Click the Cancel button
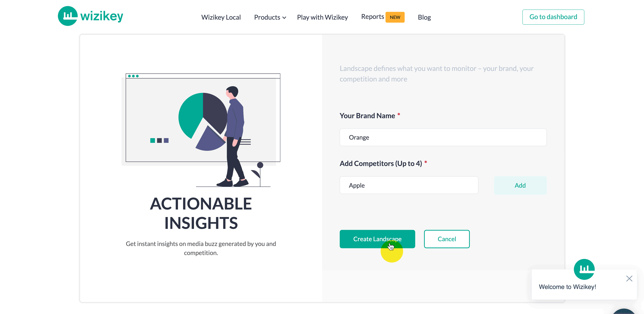This screenshot has height=314, width=644. pos(447,239)
